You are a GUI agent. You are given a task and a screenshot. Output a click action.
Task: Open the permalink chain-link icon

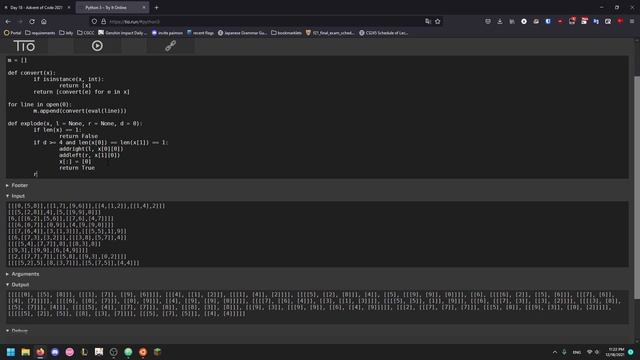(x=170, y=46)
